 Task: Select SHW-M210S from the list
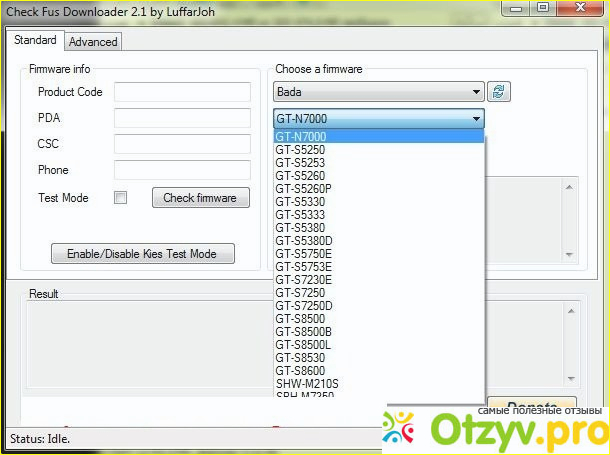pyautogui.click(x=307, y=384)
